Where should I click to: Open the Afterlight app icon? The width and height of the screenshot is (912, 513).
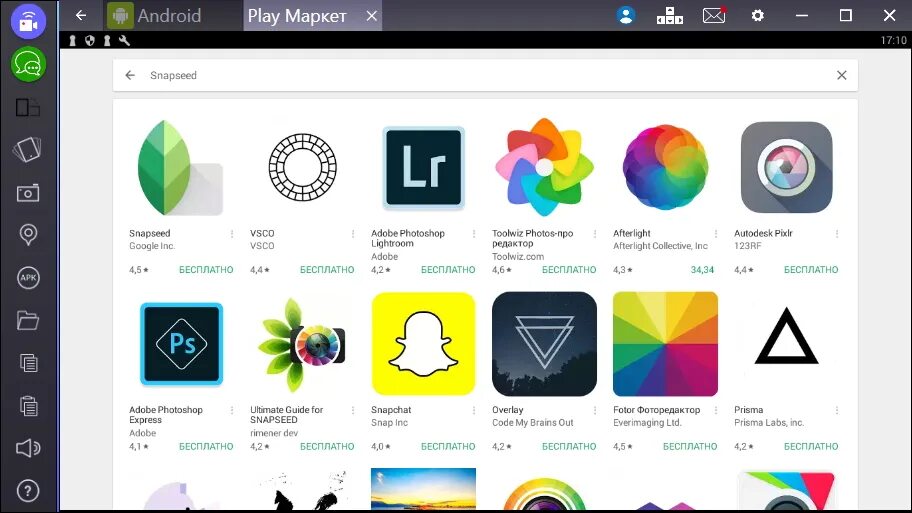pyautogui.click(x=665, y=167)
